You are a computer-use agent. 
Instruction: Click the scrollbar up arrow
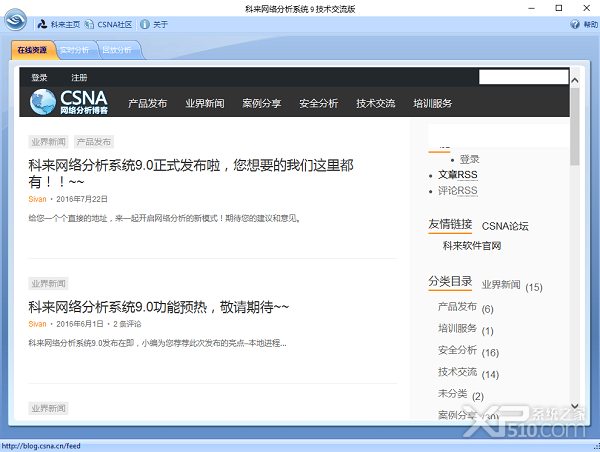574,80
